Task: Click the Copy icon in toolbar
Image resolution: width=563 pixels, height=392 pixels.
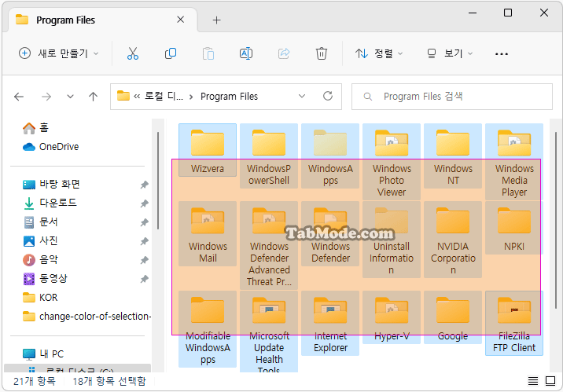Action: click(x=171, y=53)
